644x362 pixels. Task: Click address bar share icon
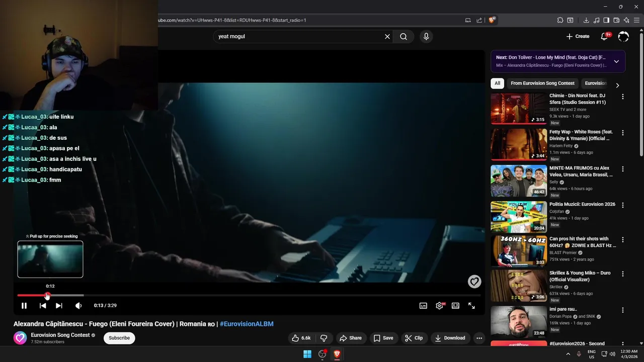pos(479,20)
